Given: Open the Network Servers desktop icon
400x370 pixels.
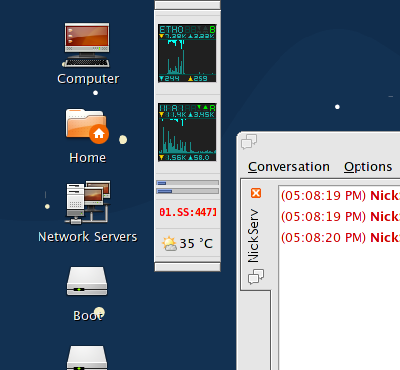Looking at the screenshot, I should [x=88, y=202].
